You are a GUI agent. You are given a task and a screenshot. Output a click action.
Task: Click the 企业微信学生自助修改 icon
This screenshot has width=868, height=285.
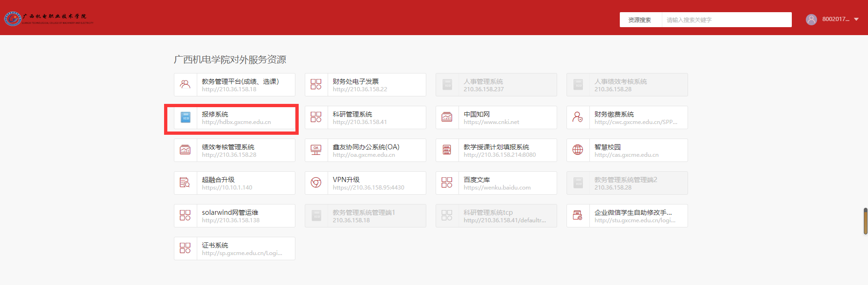point(578,216)
